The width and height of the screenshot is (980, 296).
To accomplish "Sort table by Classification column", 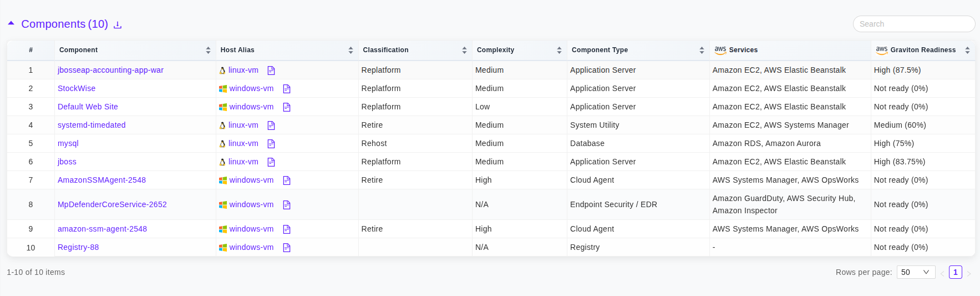I will [x=464, y=50].
